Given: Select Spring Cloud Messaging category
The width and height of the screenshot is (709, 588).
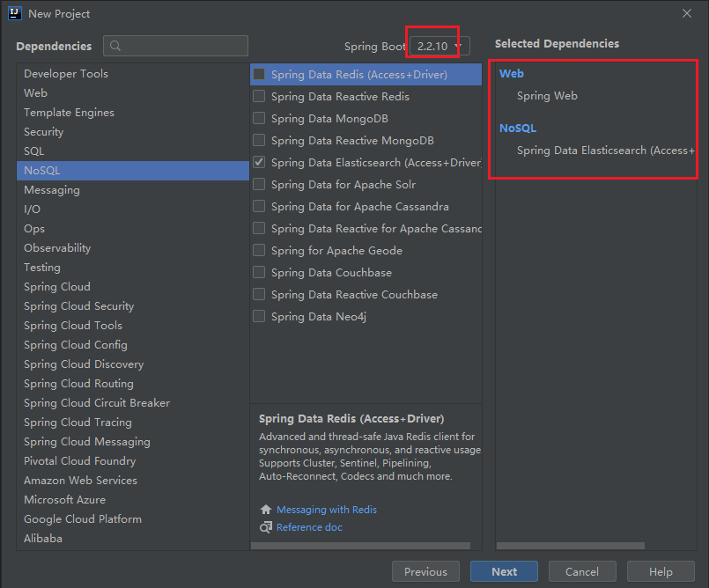Looking at the screenshot, I should pos(133,442).
